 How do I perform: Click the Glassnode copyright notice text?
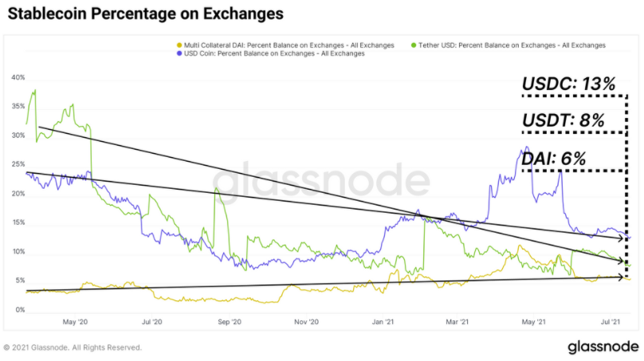(73, 347)
